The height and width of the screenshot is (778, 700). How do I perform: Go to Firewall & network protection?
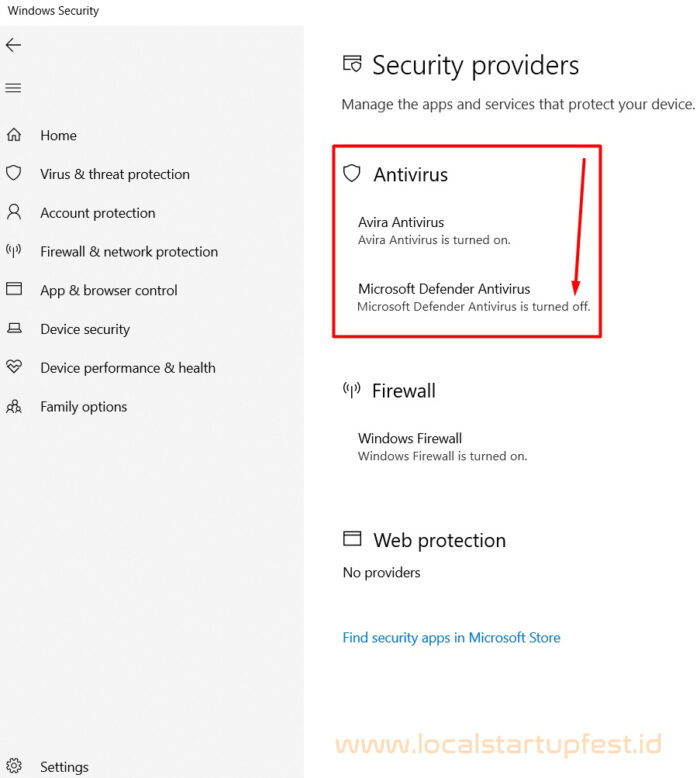[x=129, y=252]
